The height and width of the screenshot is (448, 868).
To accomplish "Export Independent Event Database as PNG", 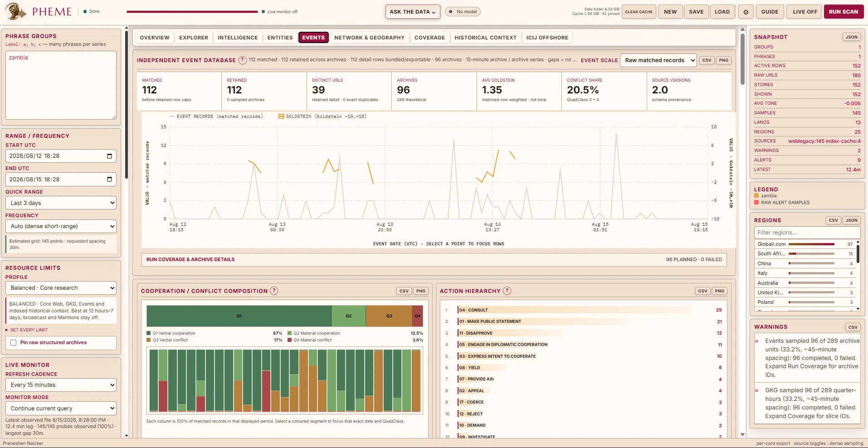I will click(724, 60).
